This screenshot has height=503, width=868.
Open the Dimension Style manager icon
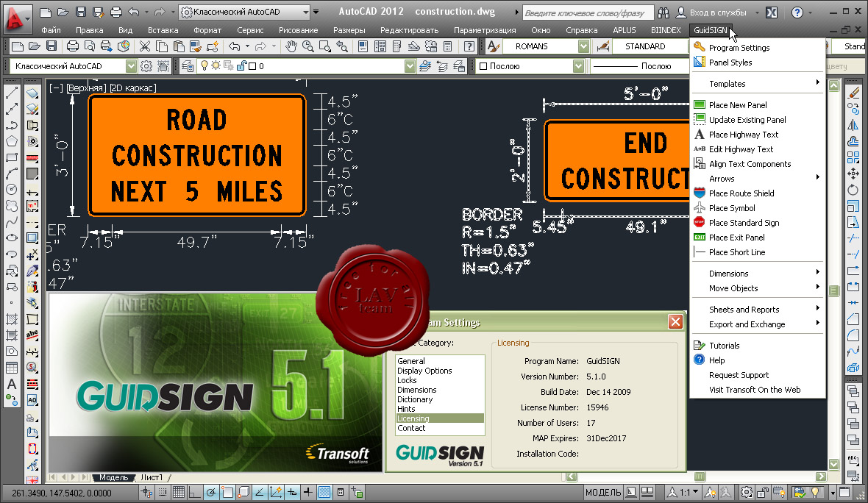(x=603, y=46)
